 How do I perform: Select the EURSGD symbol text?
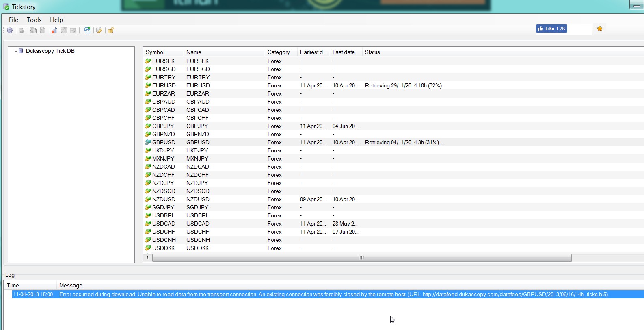(x=164, y=69)
